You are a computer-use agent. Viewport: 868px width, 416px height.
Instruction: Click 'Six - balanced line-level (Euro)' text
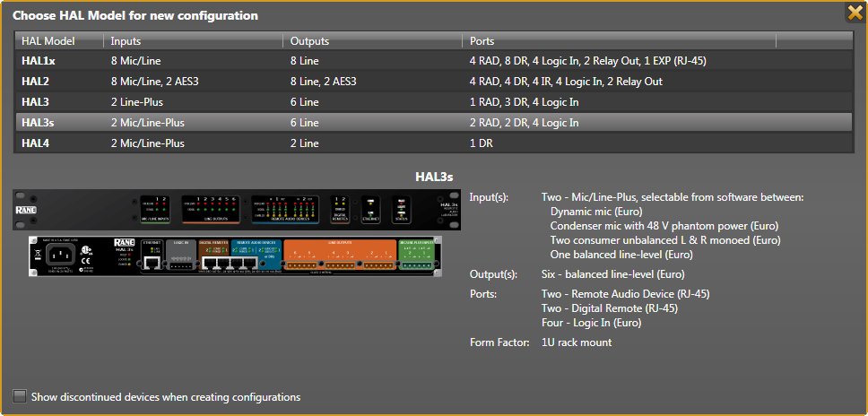pos(612,273)
